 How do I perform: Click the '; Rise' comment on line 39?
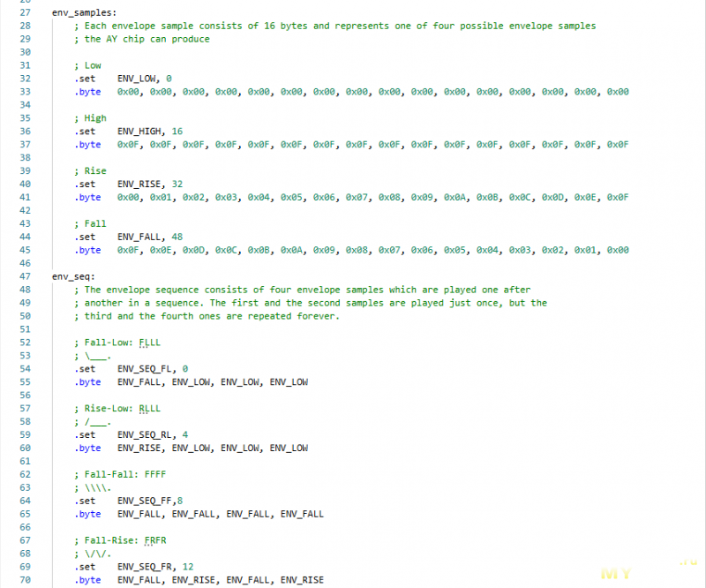coord(91,170)
